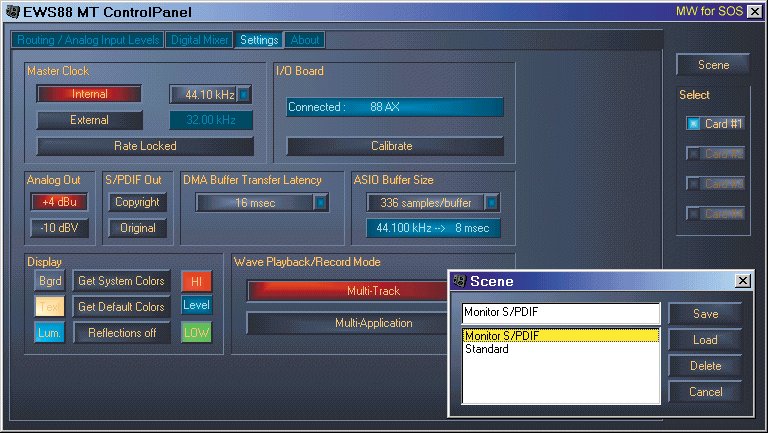Click Save in the Scene dialog

coord(705,314)
